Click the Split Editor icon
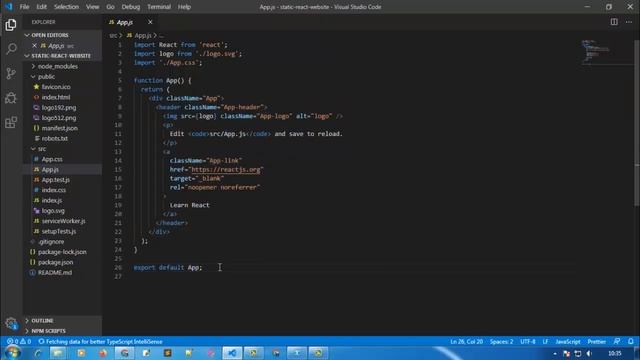The width and height of the screenshot is (640, 360). 614,22
